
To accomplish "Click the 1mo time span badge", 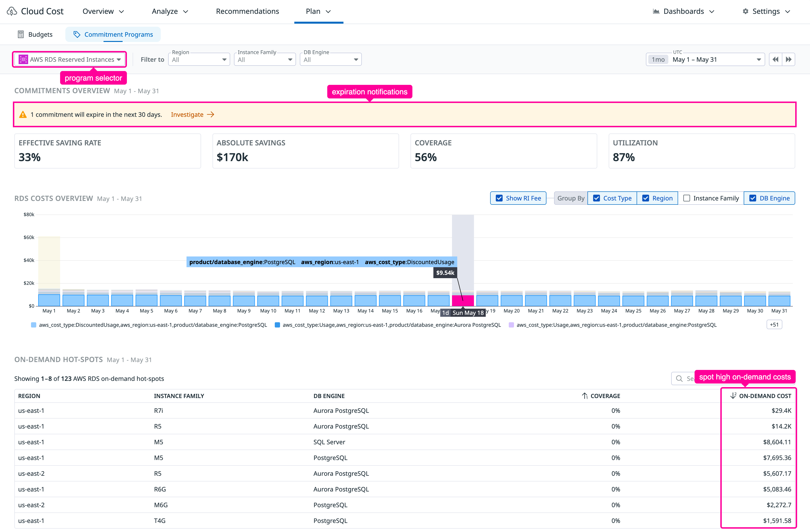I will 658,60.
